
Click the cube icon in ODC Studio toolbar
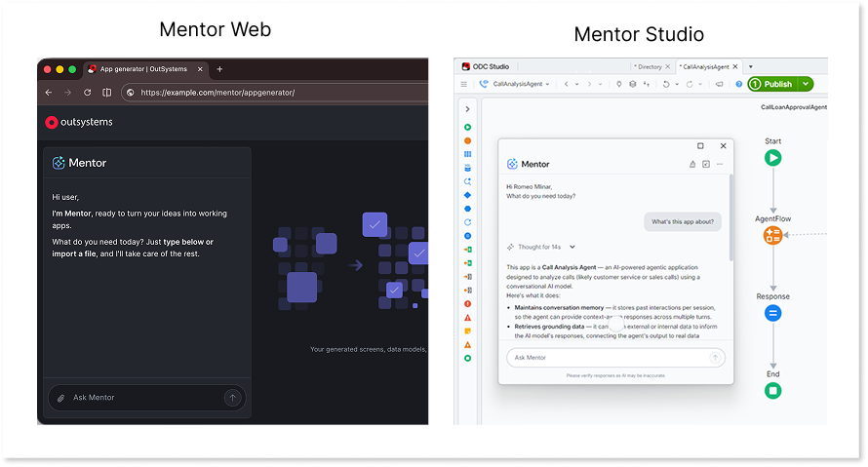coord(633,84)
